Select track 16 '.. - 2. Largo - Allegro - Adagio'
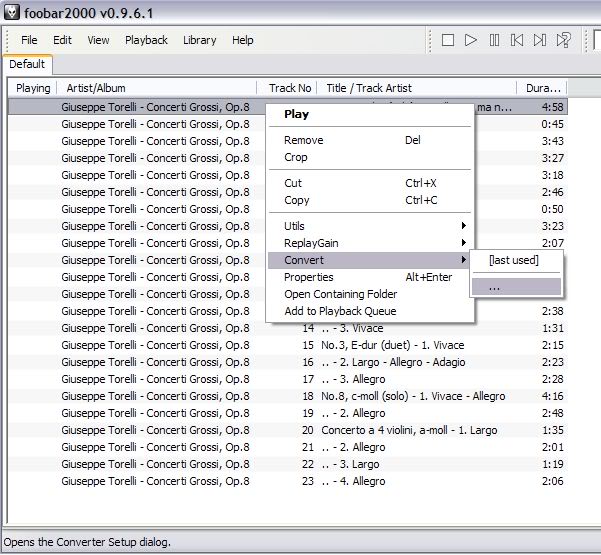This screenshot has height=555, width=601. click(288, 362)
